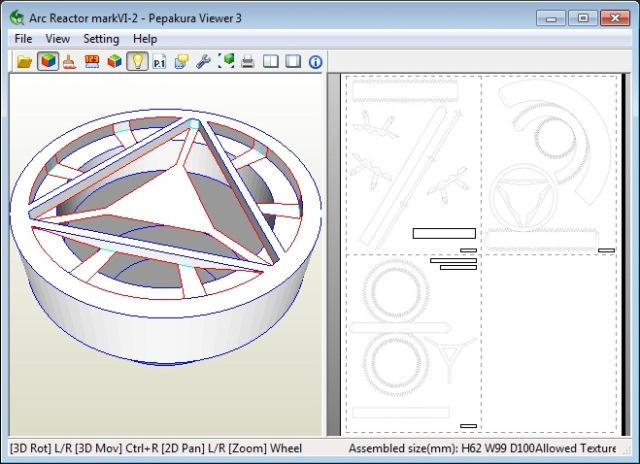Toggle the split two-pane layout icon

271,62
